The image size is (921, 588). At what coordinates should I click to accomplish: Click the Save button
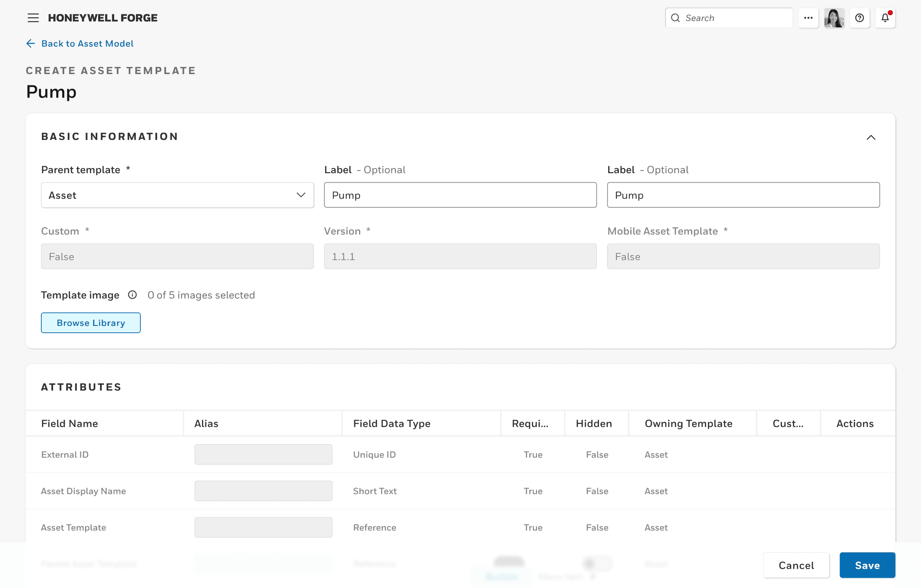(867, 565)
